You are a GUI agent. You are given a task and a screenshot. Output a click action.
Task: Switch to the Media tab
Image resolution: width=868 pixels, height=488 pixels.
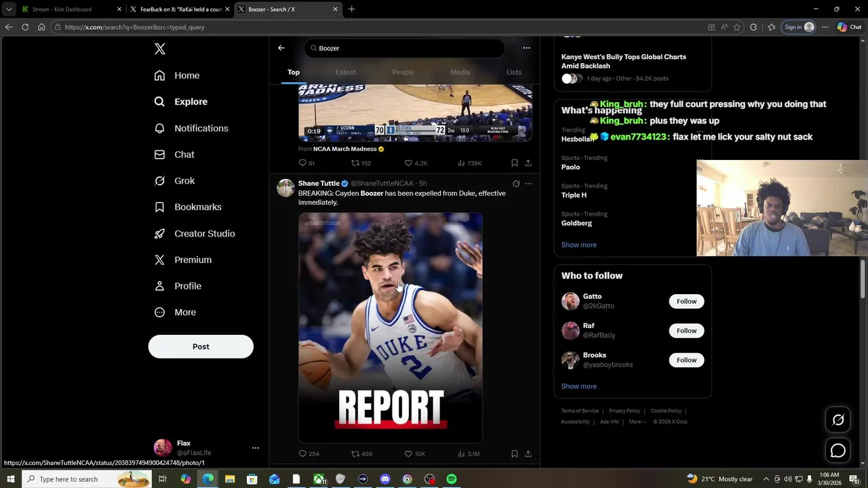point(460,72)
